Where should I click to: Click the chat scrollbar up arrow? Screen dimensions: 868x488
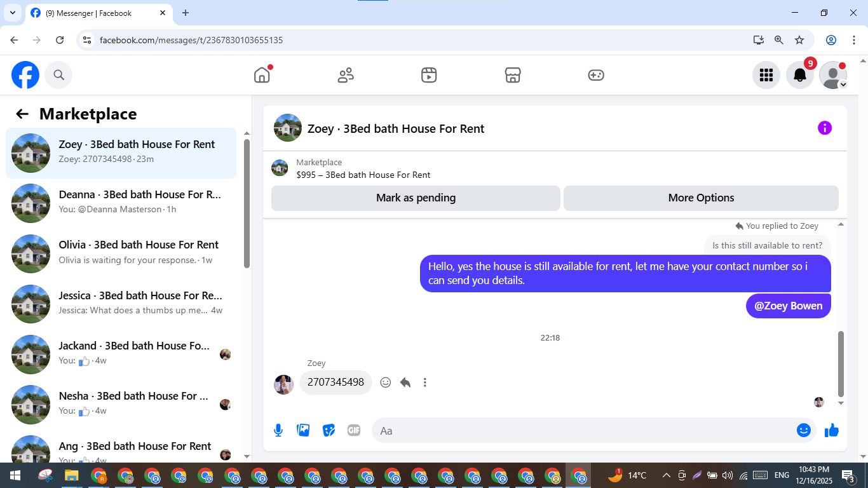(841, 224)
